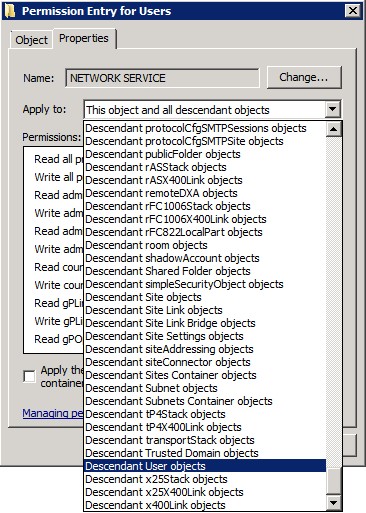Select Descendant Site Link Bridge objects
This screenshot has height=513, width=366.
[205, 323]
